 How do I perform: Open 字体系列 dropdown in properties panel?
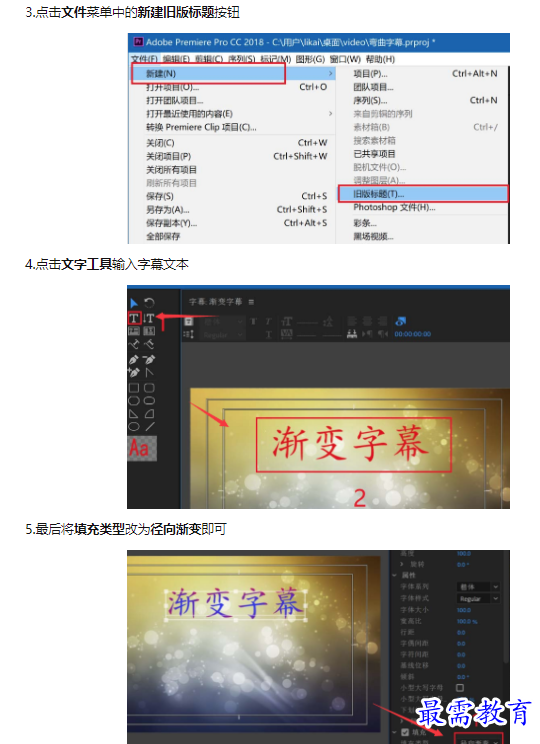point(478,587)
